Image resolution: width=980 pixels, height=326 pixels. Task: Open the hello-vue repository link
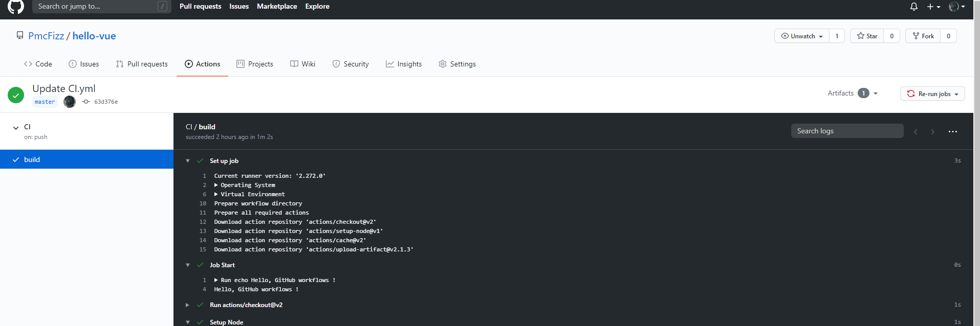(94, 36)
